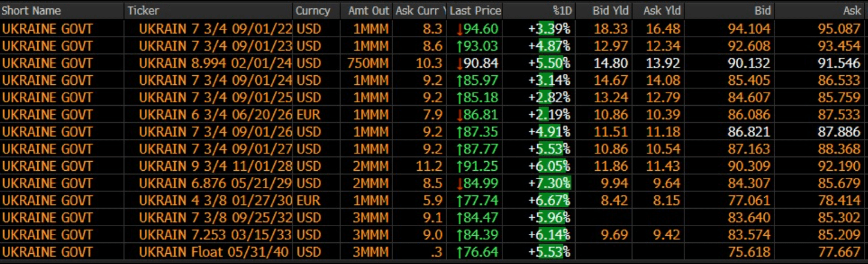This screenshot has width=868, height=264.
Task: Click bid yield 14.80
Action: click(x=610, y=63)
